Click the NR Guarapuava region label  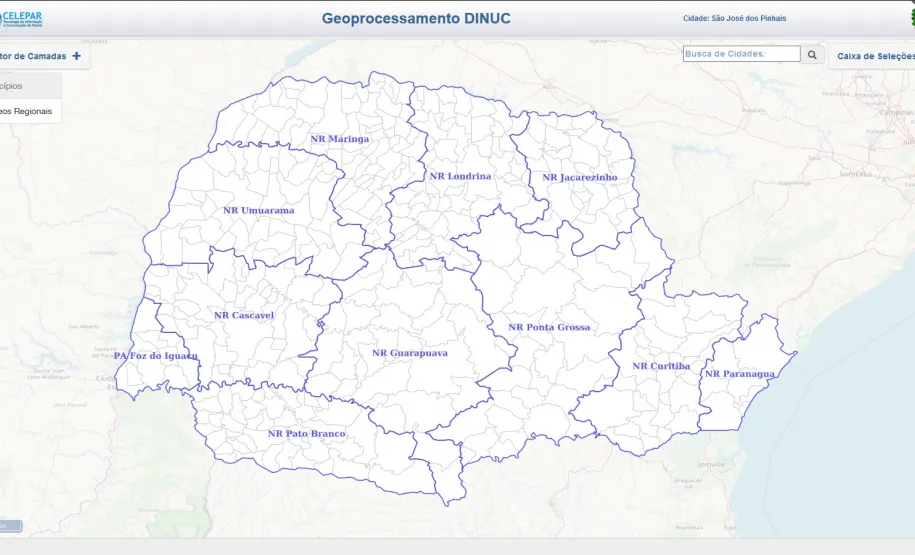point(410,353)
